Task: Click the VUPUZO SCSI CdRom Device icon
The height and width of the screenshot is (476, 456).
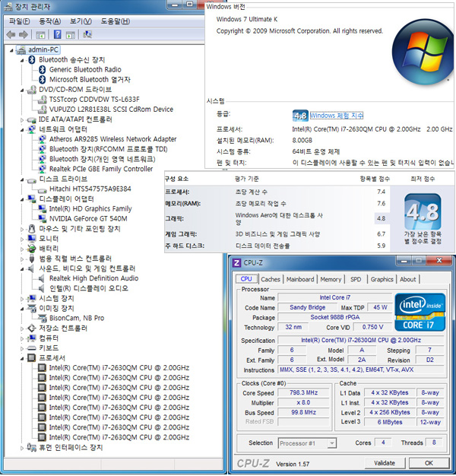Action: click(x=42, y=109)
